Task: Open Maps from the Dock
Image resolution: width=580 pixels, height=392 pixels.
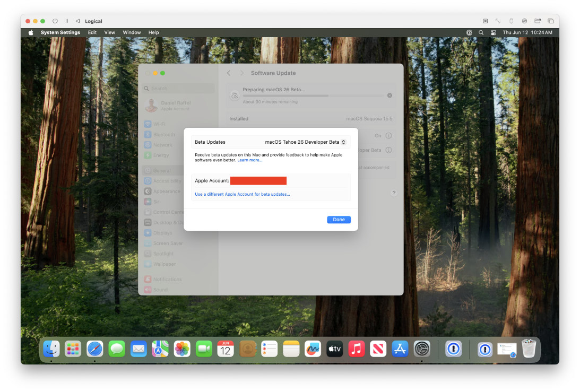Action: coord(160,349)
